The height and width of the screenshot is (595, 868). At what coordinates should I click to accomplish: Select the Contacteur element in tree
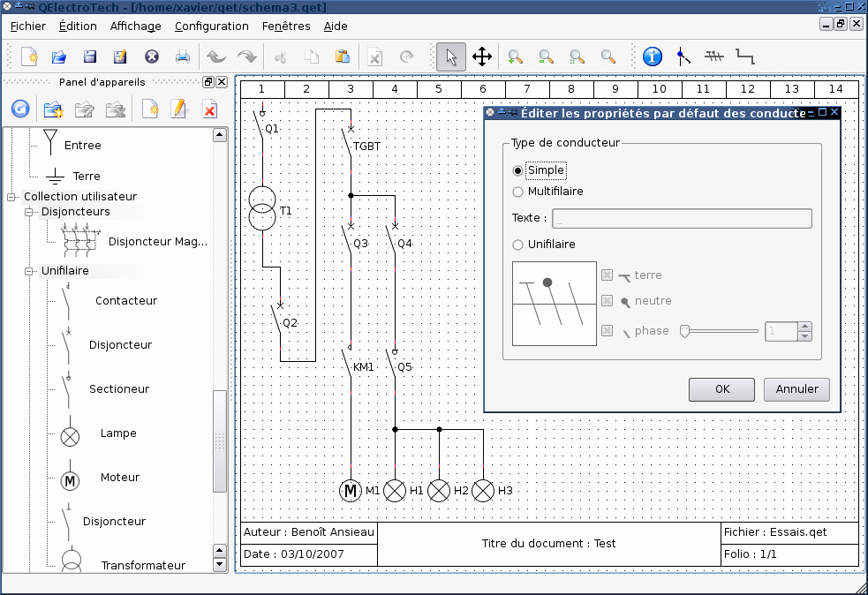(x=125, y=300)
